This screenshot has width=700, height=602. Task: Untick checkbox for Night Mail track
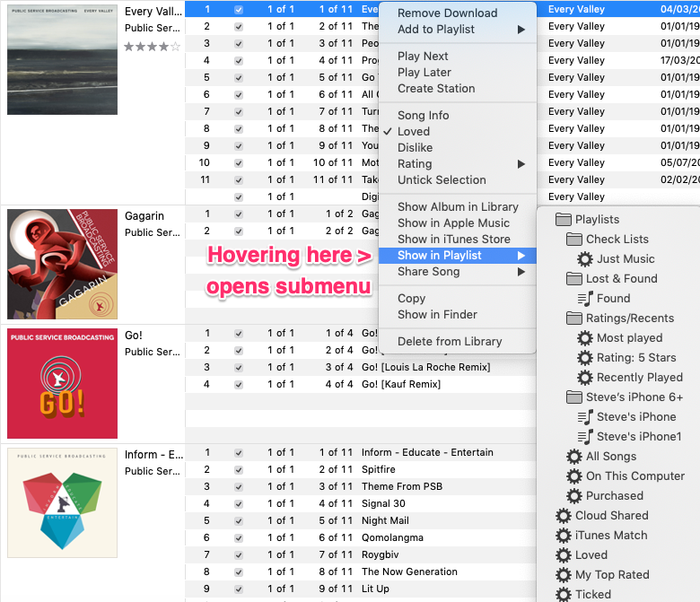(239, 520)
